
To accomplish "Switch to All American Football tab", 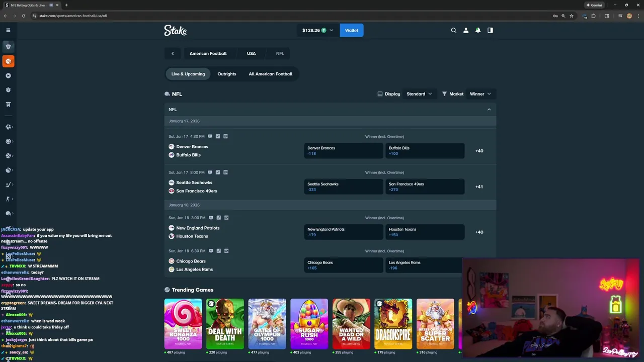I will point(270,74).
